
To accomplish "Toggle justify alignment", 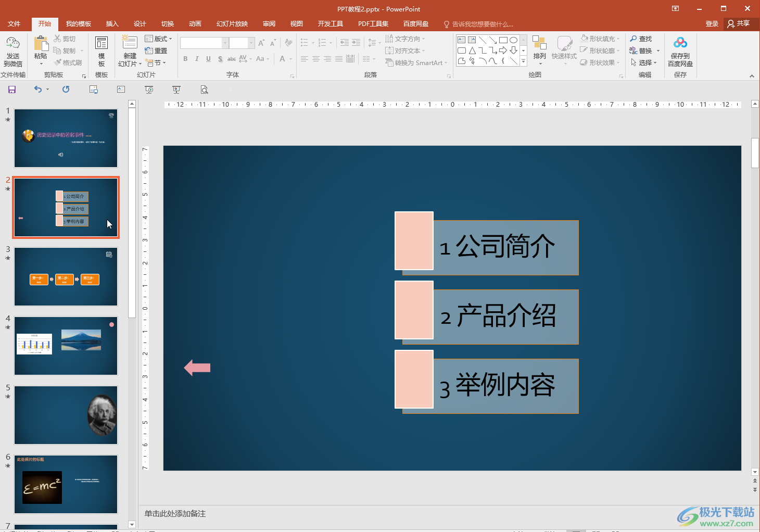I will click(339, 59).
